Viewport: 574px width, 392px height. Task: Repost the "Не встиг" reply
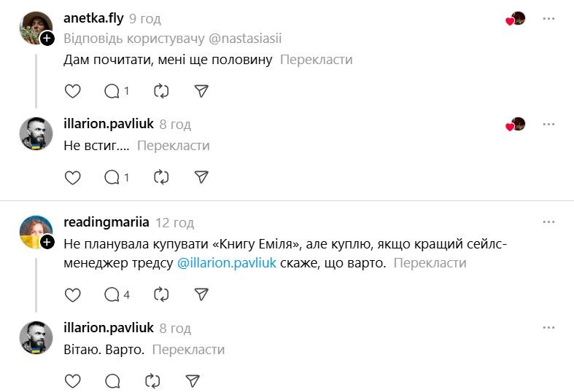coord(162,177)
